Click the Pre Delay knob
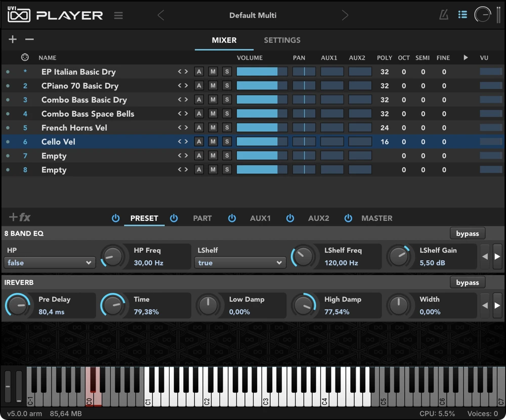The width and height of the screenshot is (506, 420). (17, 305)
